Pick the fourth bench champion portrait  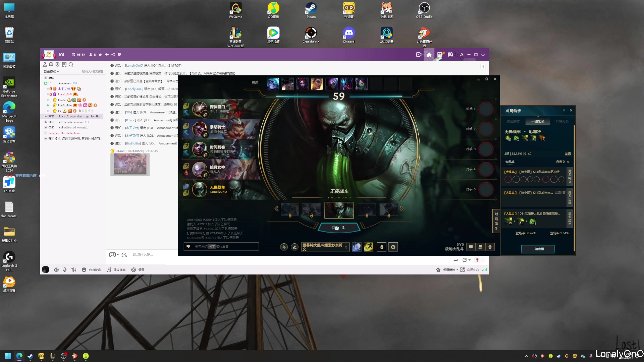[x=317, y=84]
